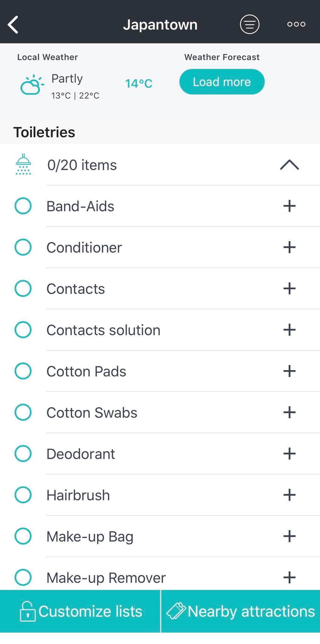Screen dimensions: 320x644
Task: Tick the Cotton Swabs checkbox
Action: coord(23,412)
